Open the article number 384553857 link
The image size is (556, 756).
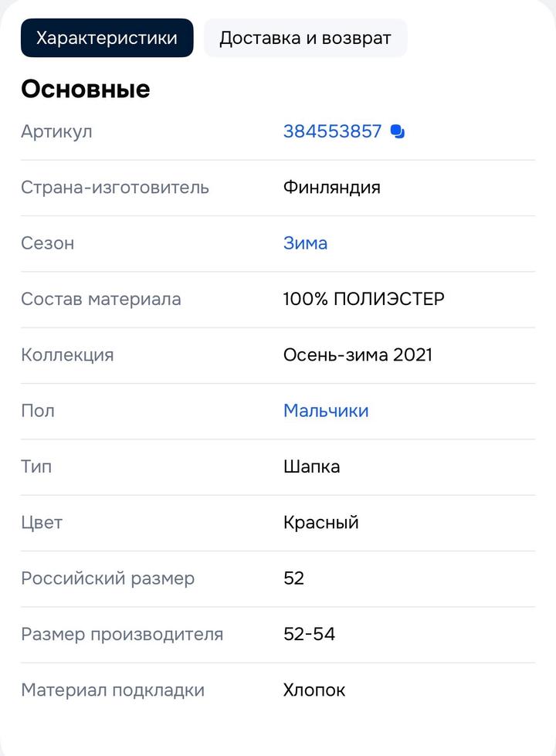[x=333, y=131]
